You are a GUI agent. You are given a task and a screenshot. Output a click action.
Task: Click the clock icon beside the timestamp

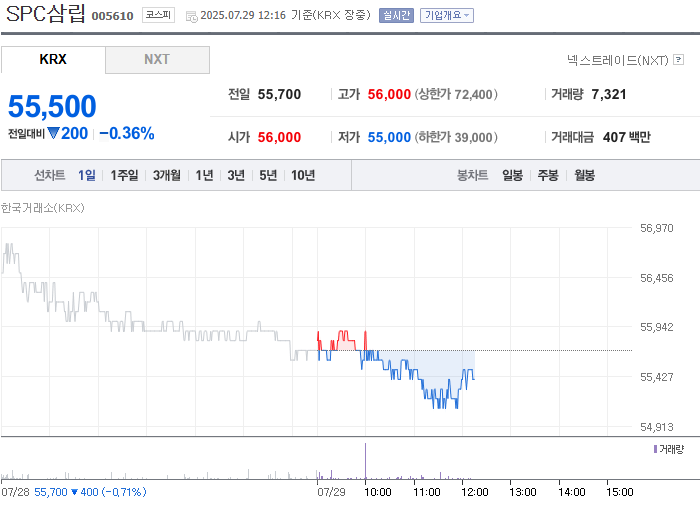[192, 17]
